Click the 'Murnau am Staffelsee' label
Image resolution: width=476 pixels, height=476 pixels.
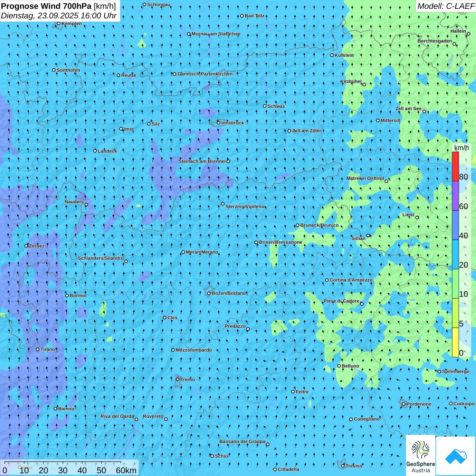(x=216, y=34)
